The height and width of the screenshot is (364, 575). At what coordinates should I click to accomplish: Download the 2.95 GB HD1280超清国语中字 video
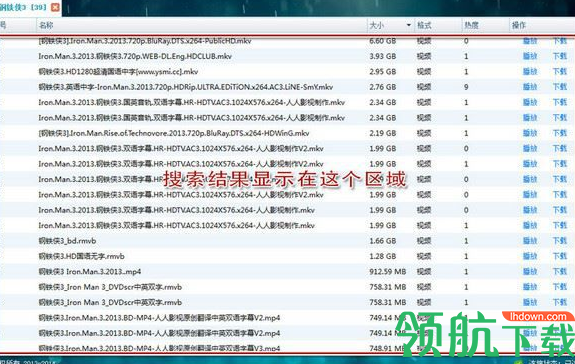(x=560, y=71)
